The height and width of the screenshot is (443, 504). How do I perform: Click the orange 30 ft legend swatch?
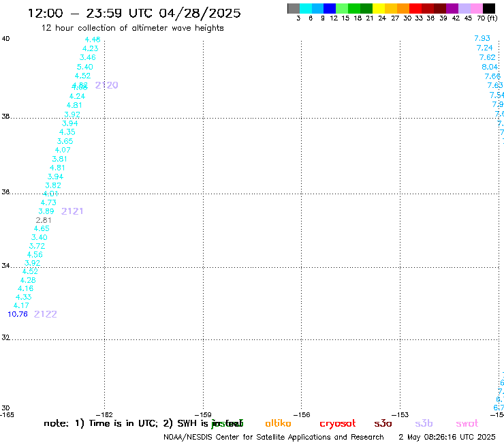pyautogui.click(x=403, y=8)
